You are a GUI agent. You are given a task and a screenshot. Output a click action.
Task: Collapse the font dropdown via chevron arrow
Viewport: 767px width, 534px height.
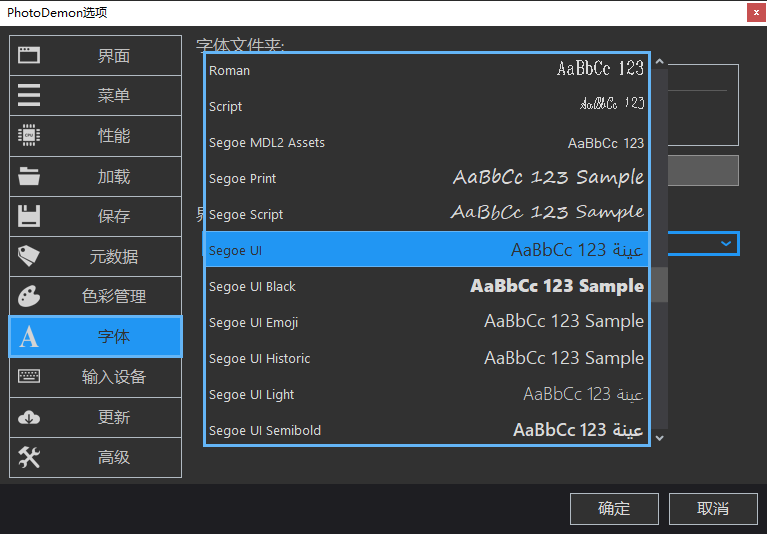(726, 243)
